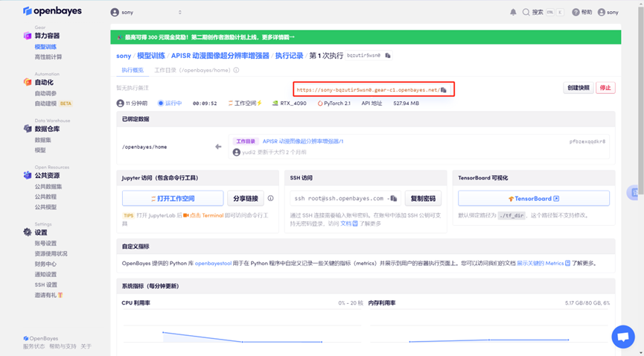Click the green reward announcement banner

pos(366,37)
